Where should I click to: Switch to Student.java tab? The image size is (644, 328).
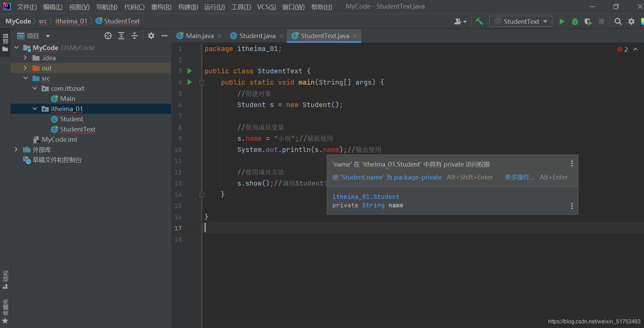[x=253, y=36]
